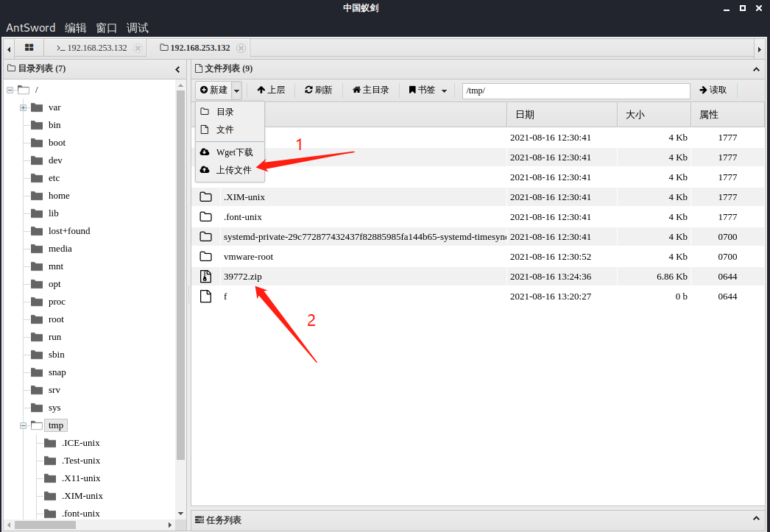The height and width of the screenshot is (532, 770).
Task: Refresh the file list with 刷新
Action: (x=318, y=90)
